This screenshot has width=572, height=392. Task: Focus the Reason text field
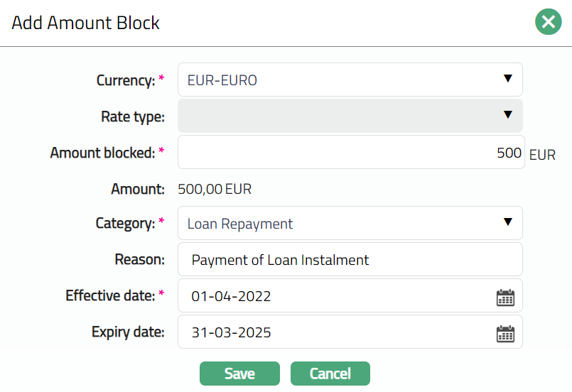point(350,260)
